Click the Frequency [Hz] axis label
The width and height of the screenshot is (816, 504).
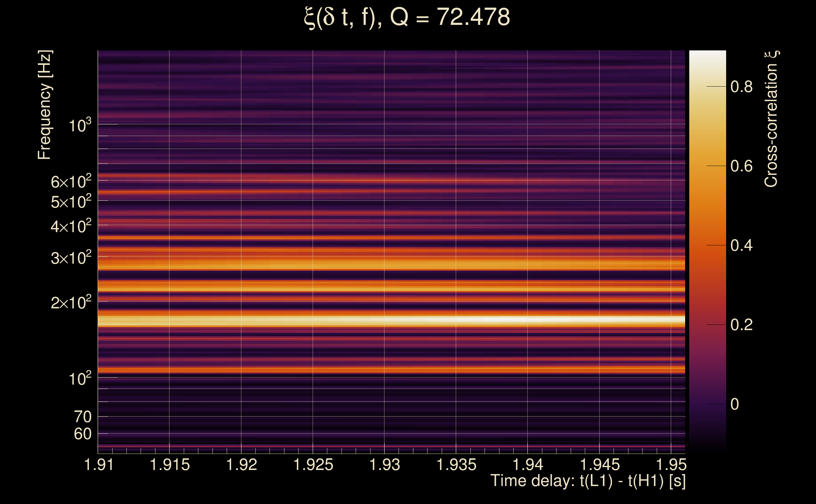pos(44,105)
